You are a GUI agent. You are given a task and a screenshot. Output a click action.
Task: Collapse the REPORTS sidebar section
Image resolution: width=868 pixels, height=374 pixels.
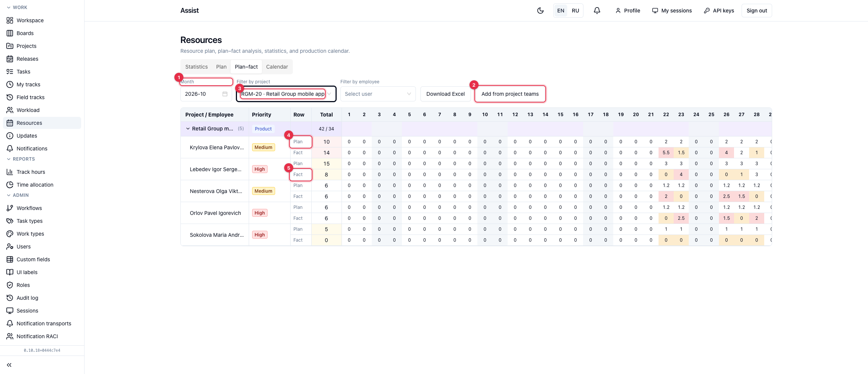(21, 159)
